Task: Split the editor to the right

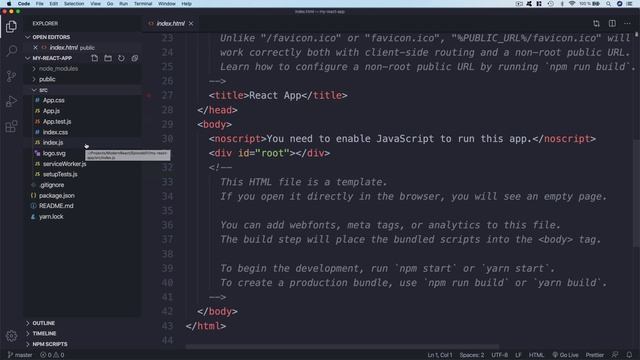Action: pos(612,24)
